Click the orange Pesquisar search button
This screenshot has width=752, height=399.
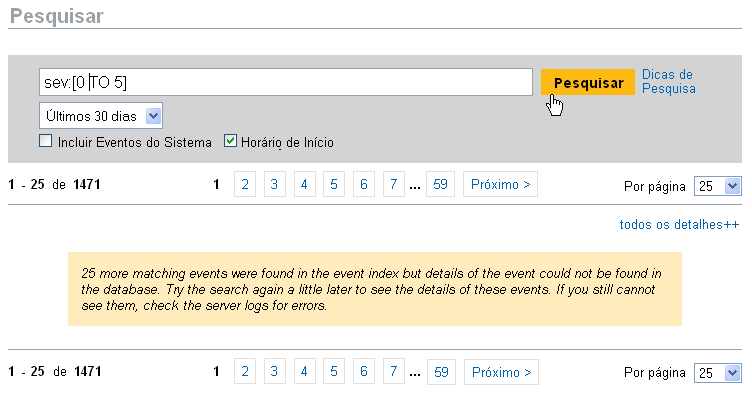pos(588,82)
